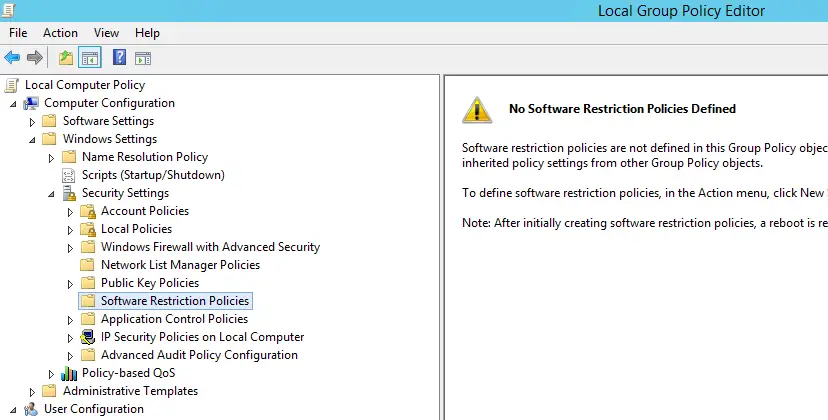
Task: Click the Administrative Templates folder icon
Action: pyautogui.click(x=49, y=391)
